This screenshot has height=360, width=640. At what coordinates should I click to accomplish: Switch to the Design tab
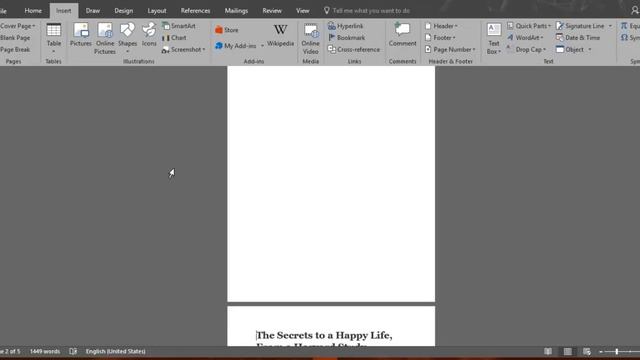[x=123, y=11]
